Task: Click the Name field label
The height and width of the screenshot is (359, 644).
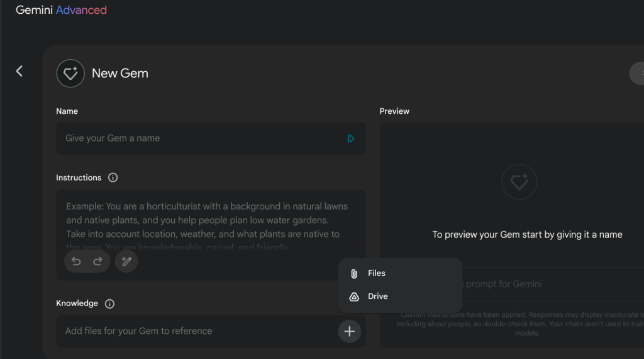Action: coord(67,111)
